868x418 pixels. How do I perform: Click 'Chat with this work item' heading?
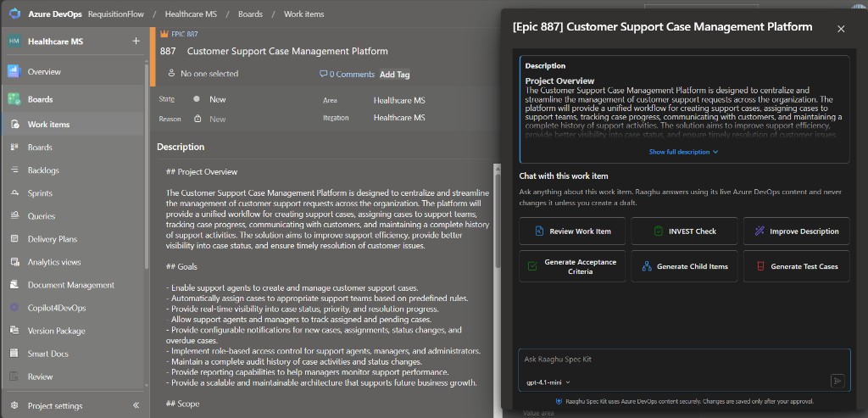pos(564,176)
